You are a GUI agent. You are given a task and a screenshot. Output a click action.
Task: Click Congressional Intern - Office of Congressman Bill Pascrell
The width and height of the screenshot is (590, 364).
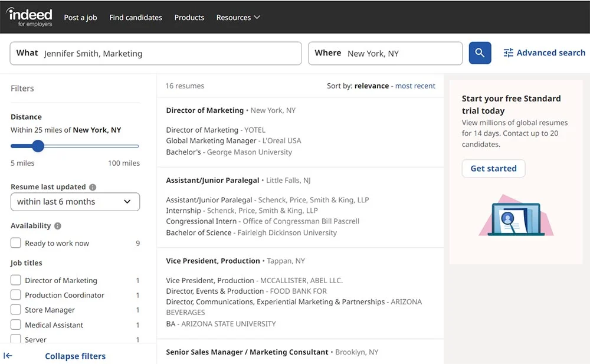263,221
